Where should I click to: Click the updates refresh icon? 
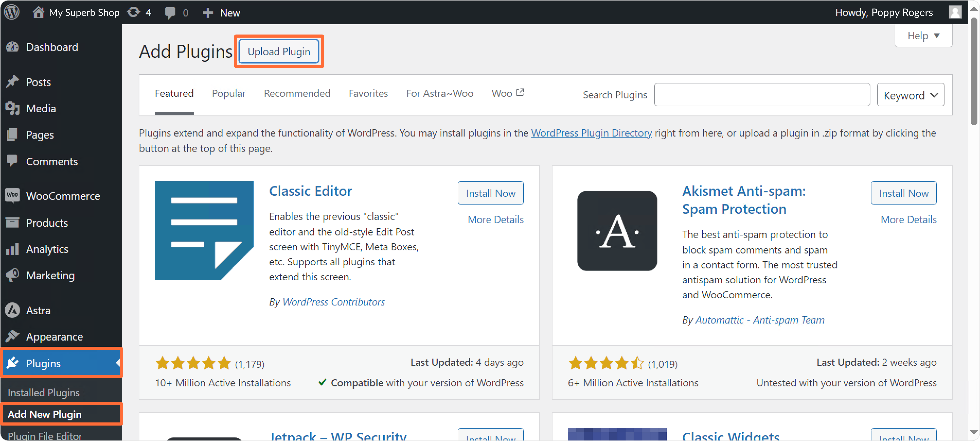(x=133, y=12)
